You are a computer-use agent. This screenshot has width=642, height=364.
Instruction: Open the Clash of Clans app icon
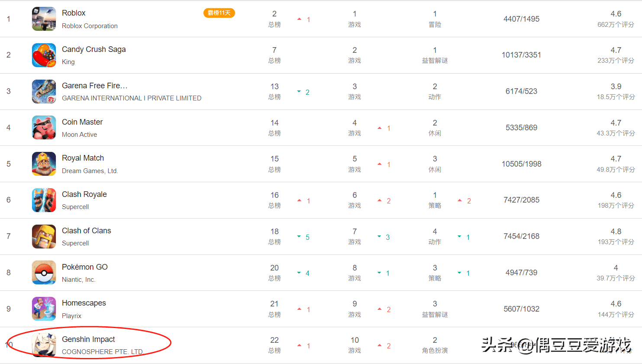point(44,236)
